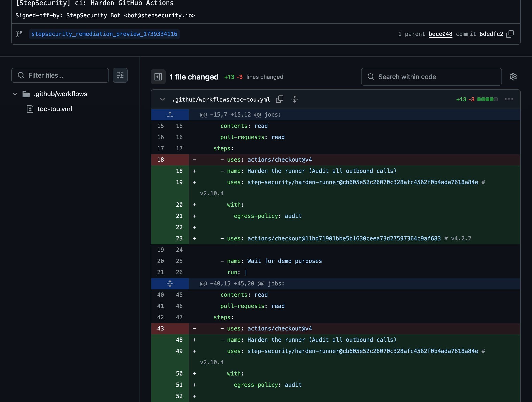Focus the Search within code field

(431, 77)
